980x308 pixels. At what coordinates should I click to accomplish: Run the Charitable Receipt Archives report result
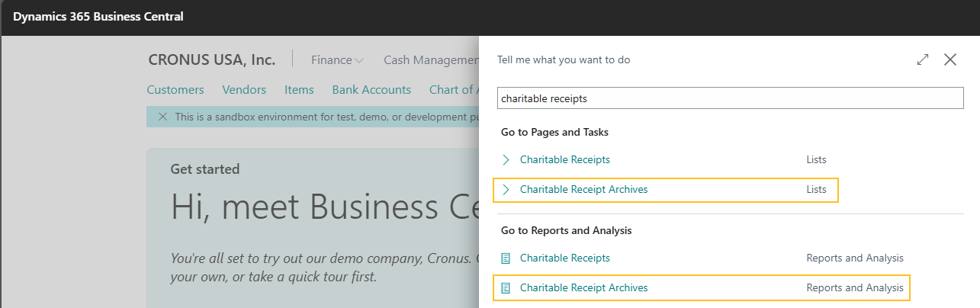583,288
